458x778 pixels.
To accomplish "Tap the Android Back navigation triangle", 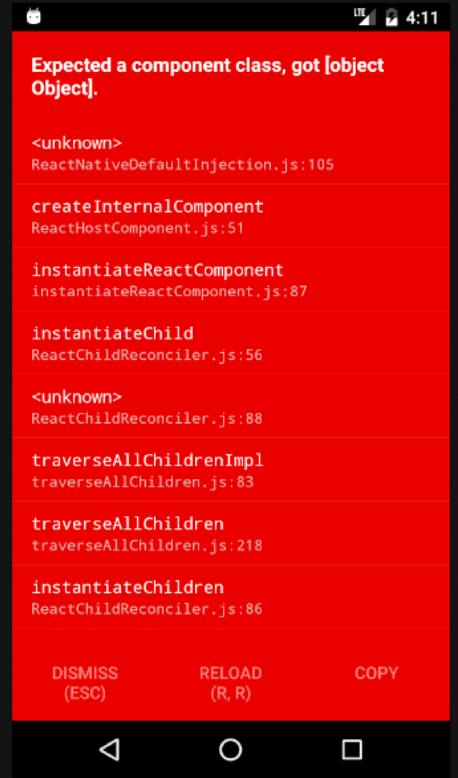I will 110,749.
